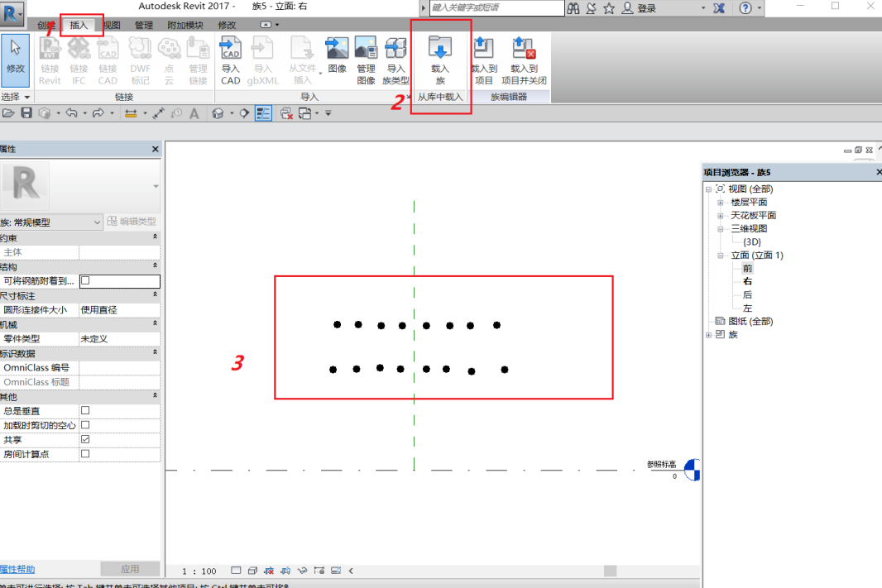Image resolution: width=882 pixels, height=588 pixels.
Task: Collapse the 约束 properties section
Action: (x=155, y=237)
